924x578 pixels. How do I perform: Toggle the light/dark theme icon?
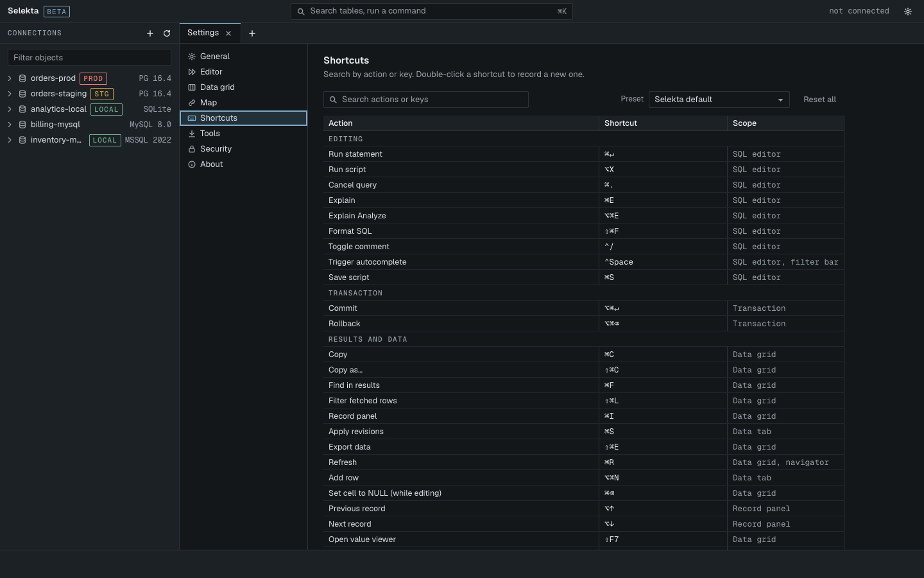click(x=908, y=12)
